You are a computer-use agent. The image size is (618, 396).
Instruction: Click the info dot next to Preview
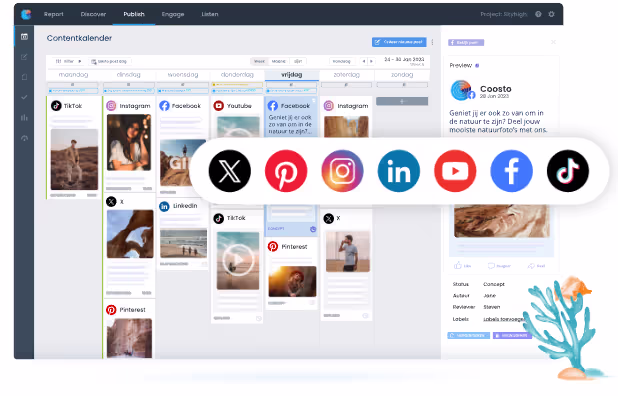coord(477,65)
